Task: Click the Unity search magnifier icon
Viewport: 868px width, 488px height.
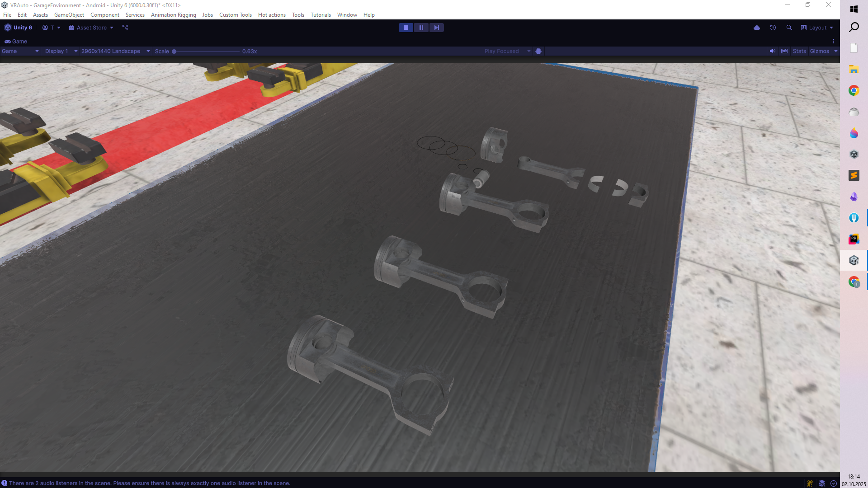Action: click(x=789, y=28)
